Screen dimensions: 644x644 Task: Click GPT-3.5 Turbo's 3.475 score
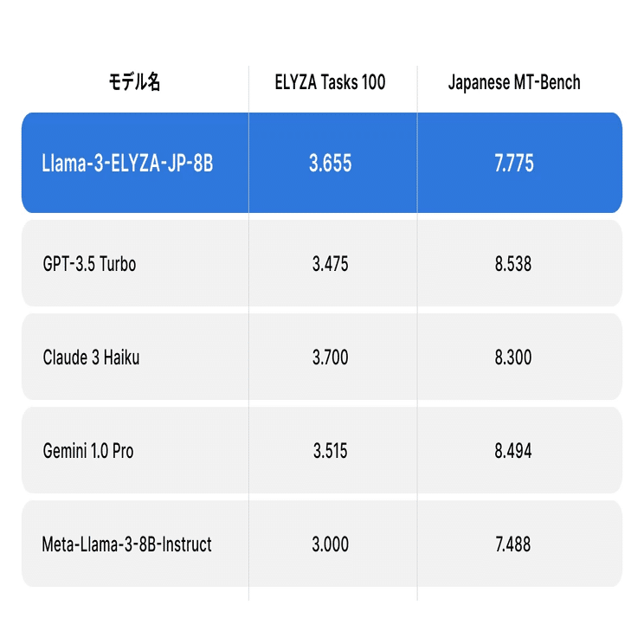pos(330,264)
